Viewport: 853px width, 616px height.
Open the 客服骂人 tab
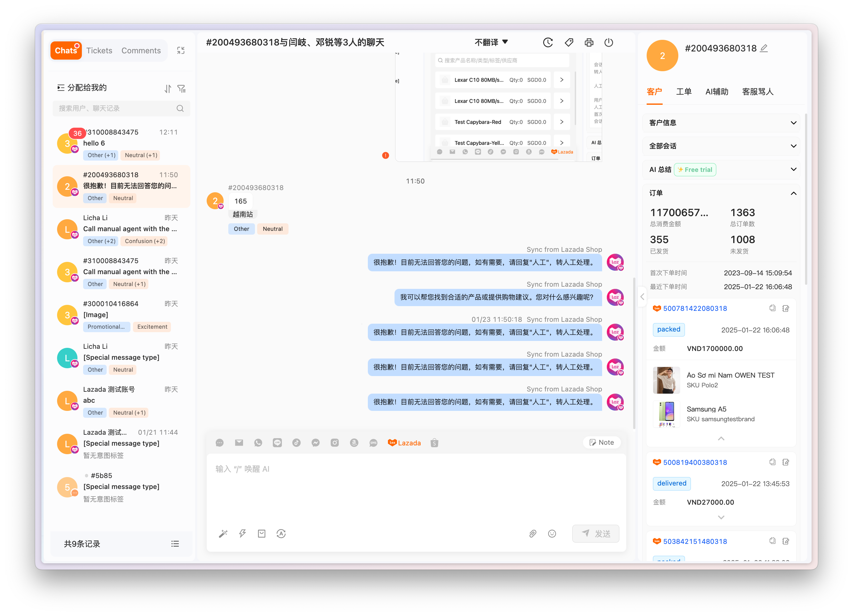pos(757,91)
